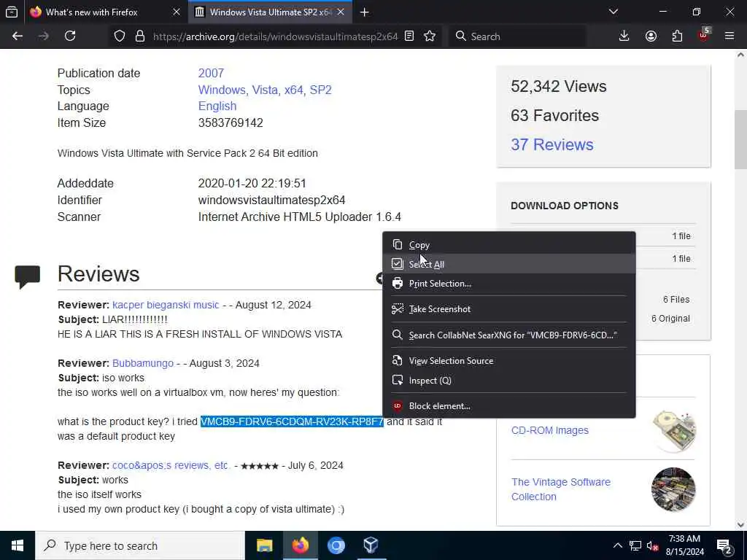Viewport: 747px width, 560px height.
Task: Open the Firefox taskbar icon
Action: point(300,545)
